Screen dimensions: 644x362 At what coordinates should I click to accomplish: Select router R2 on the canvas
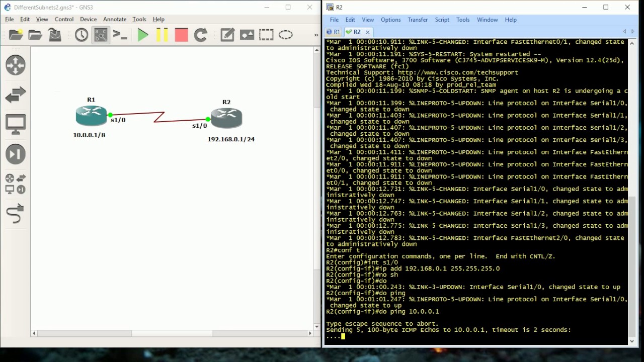tap(226, 118)
